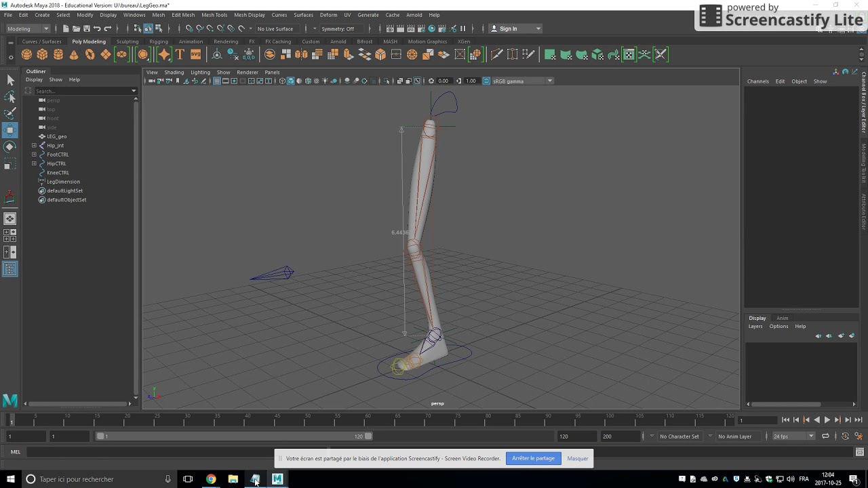
Task: Toggle auto keyframe button
Action: (x=845, y=436)
